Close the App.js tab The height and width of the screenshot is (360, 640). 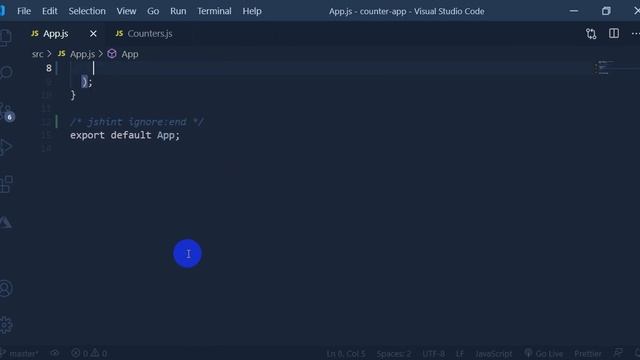coord(93,33)
